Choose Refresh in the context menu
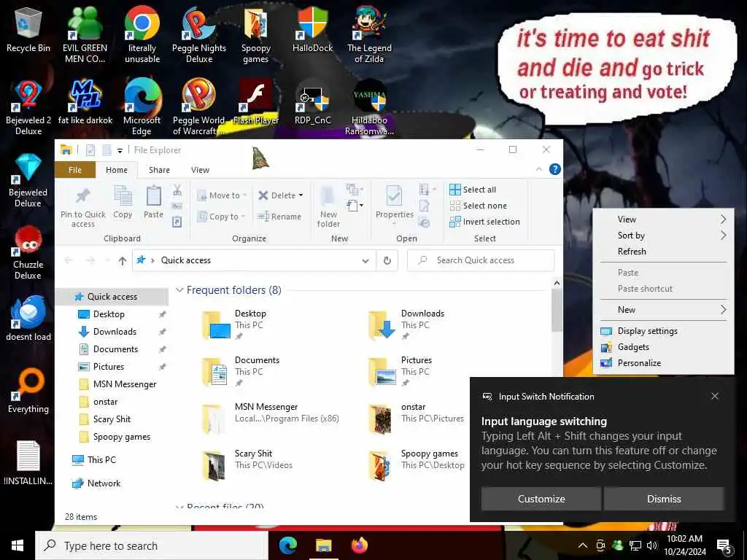Viewport: 747px width, 560px height. [663, 252]
